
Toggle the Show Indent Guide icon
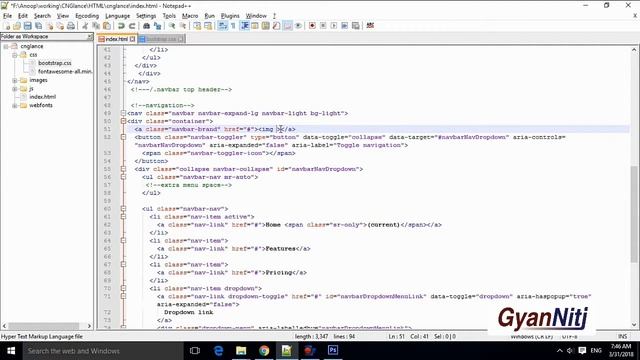click(245, 26)
